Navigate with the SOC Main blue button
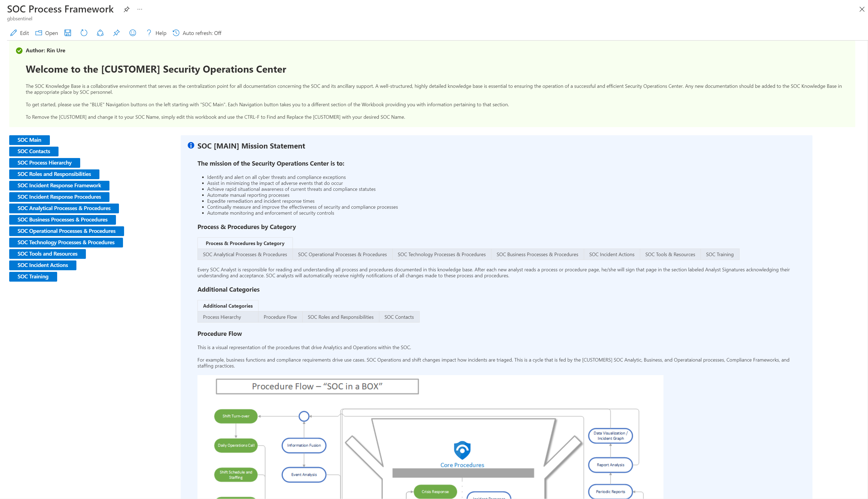 29,140
